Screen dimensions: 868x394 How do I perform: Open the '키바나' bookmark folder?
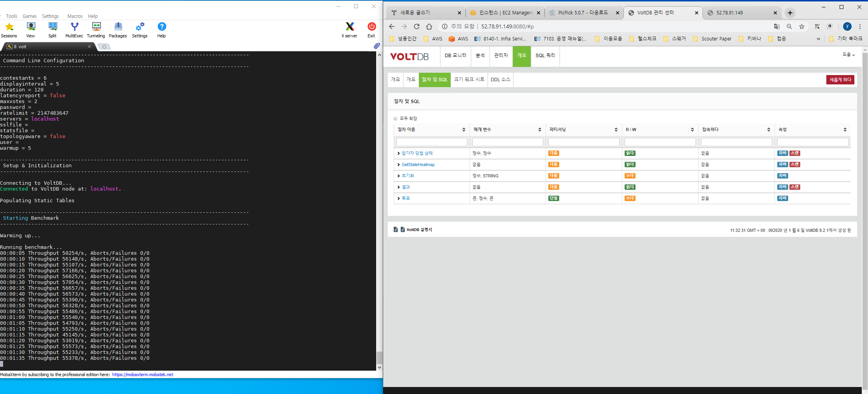750,39
